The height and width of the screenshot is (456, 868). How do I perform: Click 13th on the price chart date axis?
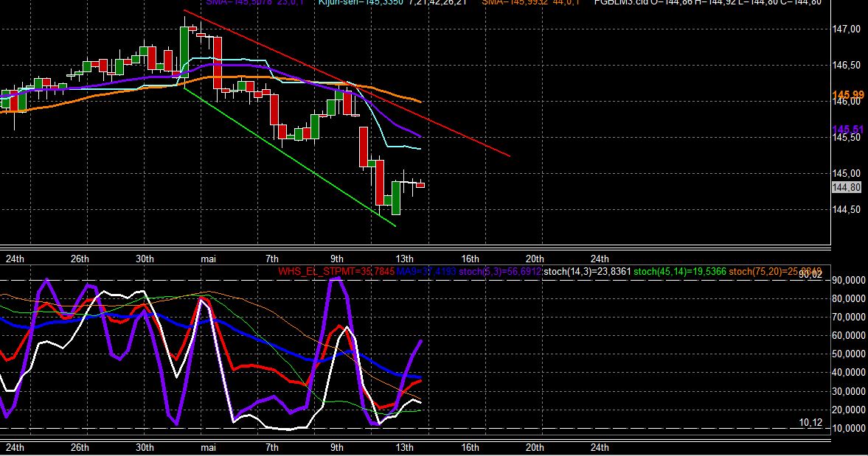point(404,259)
